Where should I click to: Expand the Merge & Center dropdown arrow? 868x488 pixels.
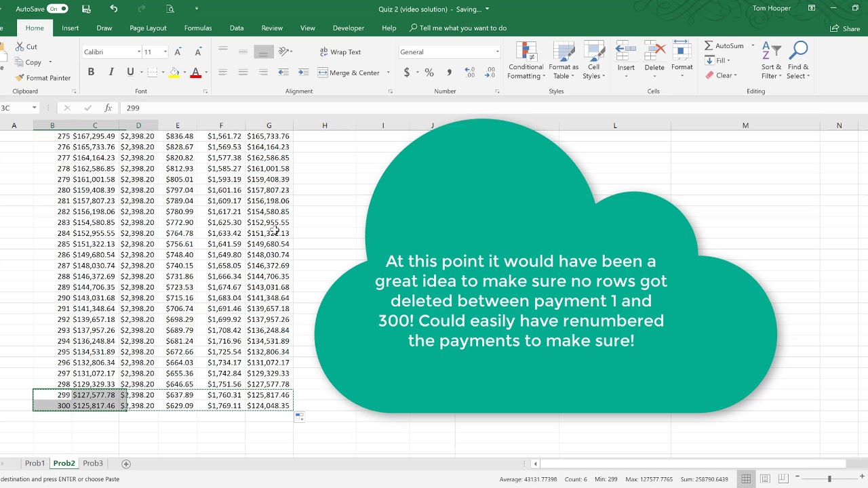[388, 73]
